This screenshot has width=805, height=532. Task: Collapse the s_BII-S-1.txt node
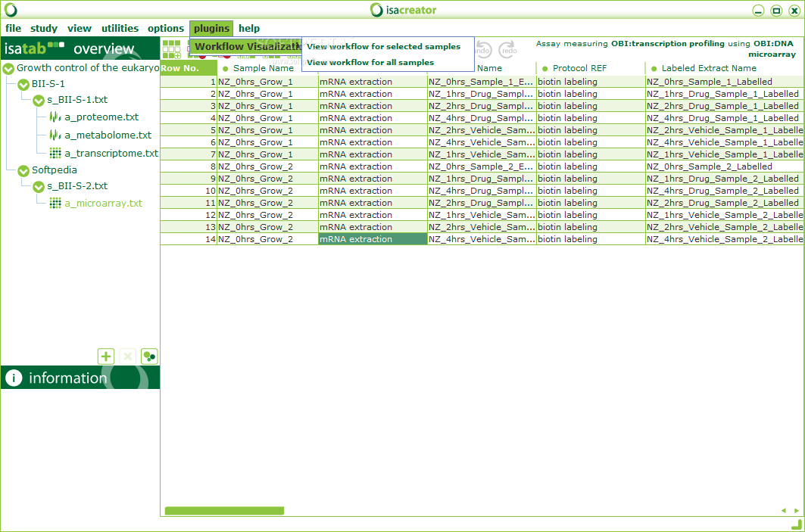(39, 101)
